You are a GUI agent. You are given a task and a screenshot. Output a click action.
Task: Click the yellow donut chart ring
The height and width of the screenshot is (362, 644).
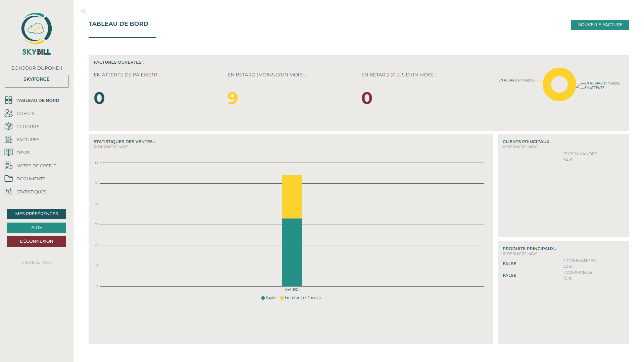(547, 84)
